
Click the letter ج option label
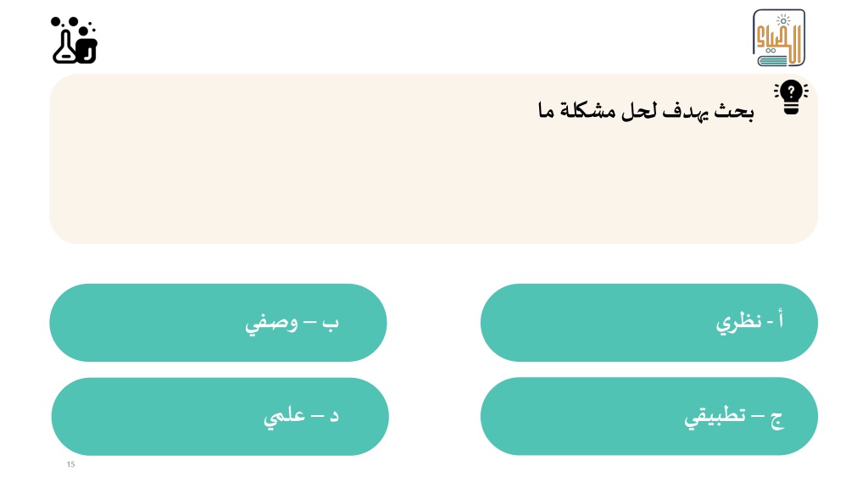point(776,419)
